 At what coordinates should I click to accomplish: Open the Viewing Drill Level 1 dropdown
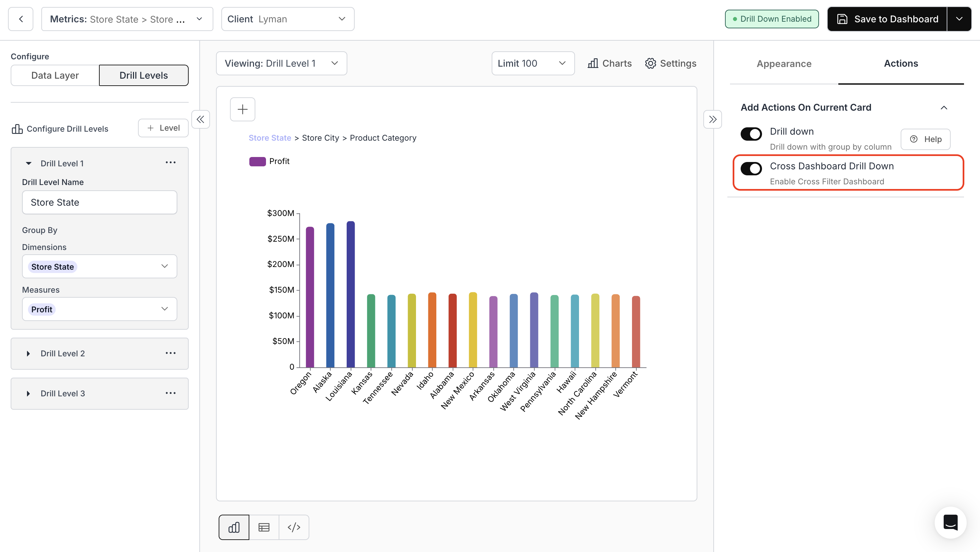click(x=281, y=64)
